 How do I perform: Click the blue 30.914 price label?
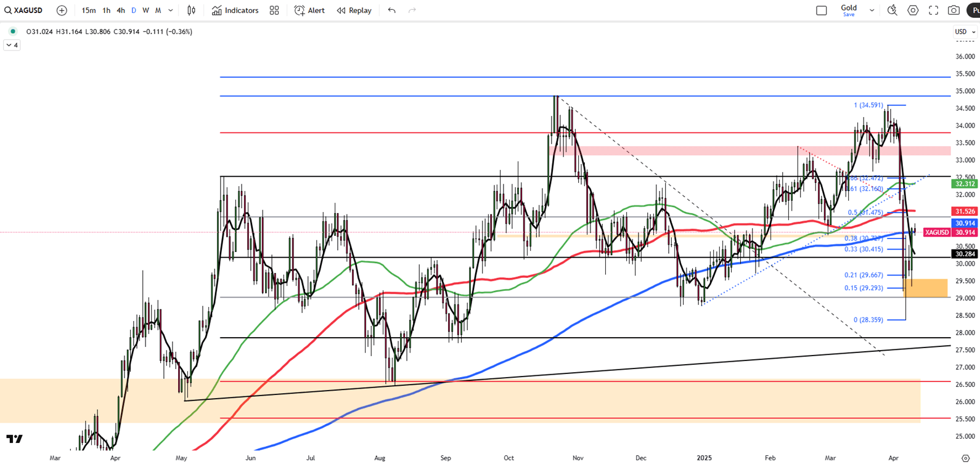click(965, 223)
